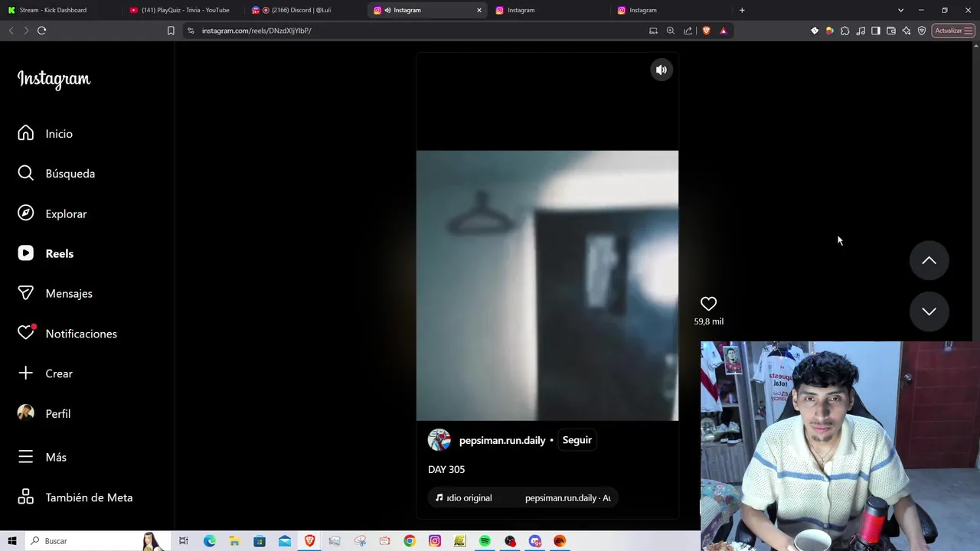Viewport: 980px width, 551px height.
Task: Click the browser back arrow
Action: (11, 31)
